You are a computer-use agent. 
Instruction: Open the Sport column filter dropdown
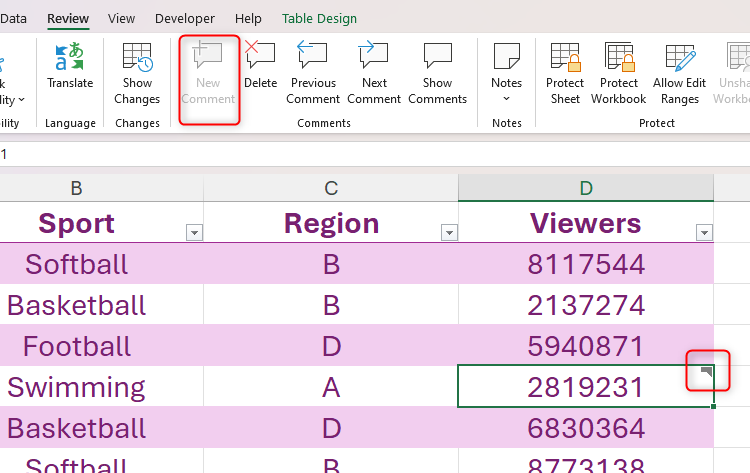point(194,233)
